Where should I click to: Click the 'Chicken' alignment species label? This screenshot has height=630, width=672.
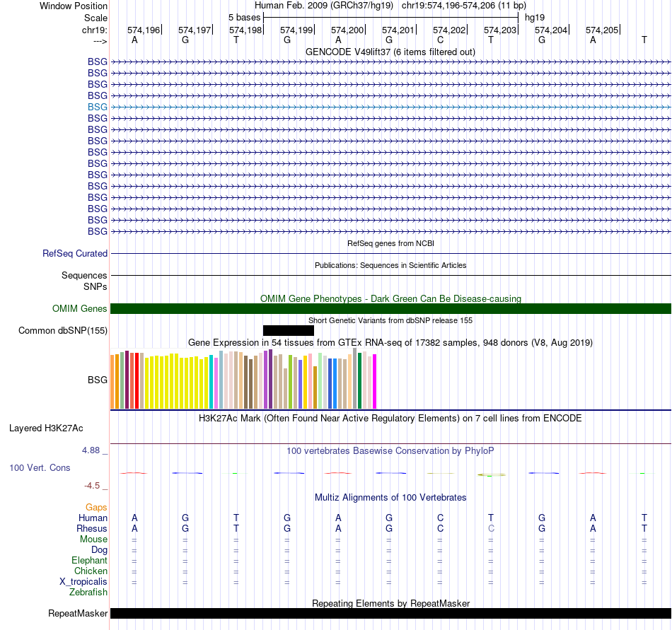(x=91, y=571)
